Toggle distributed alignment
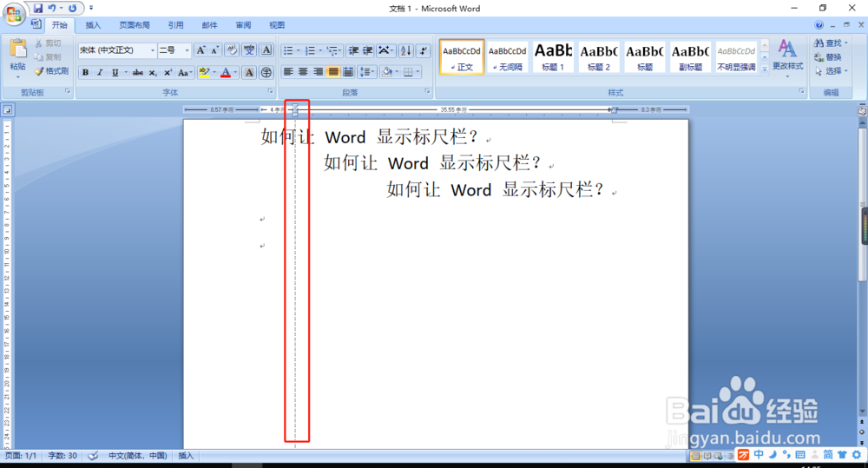The height and width of the screenshot is (468, 868). coord(348,72)
